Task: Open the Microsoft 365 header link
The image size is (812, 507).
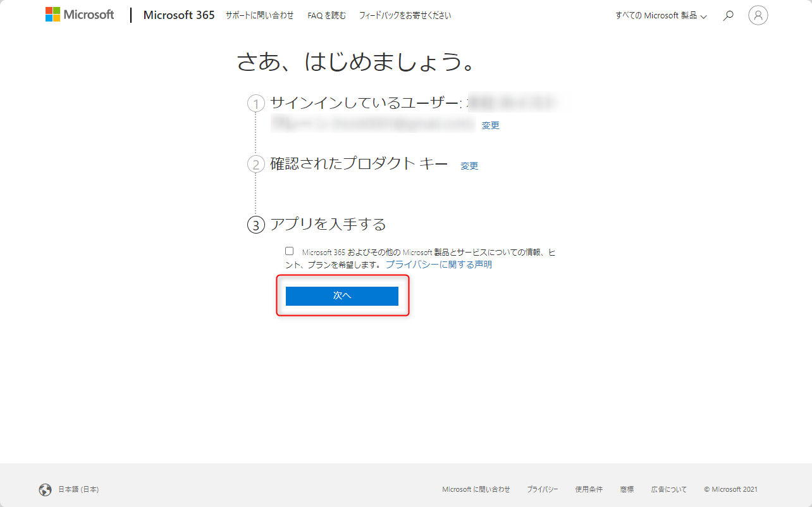Action: coord(179,15)
